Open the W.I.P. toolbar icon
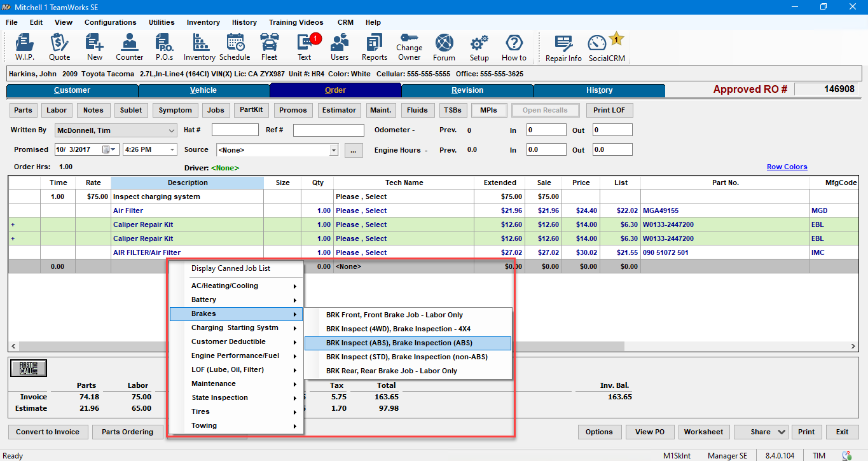This screenshot has height=461, width=868. 25,47
